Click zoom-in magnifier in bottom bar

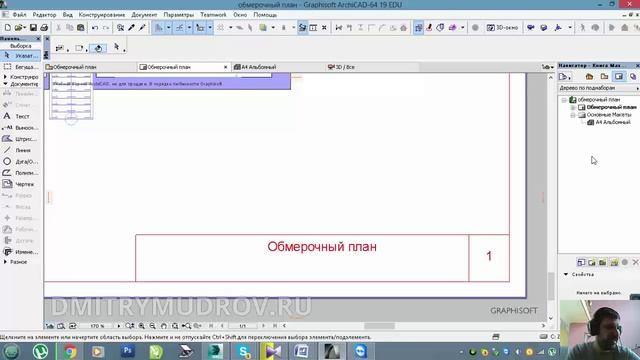tap(142, 326)
